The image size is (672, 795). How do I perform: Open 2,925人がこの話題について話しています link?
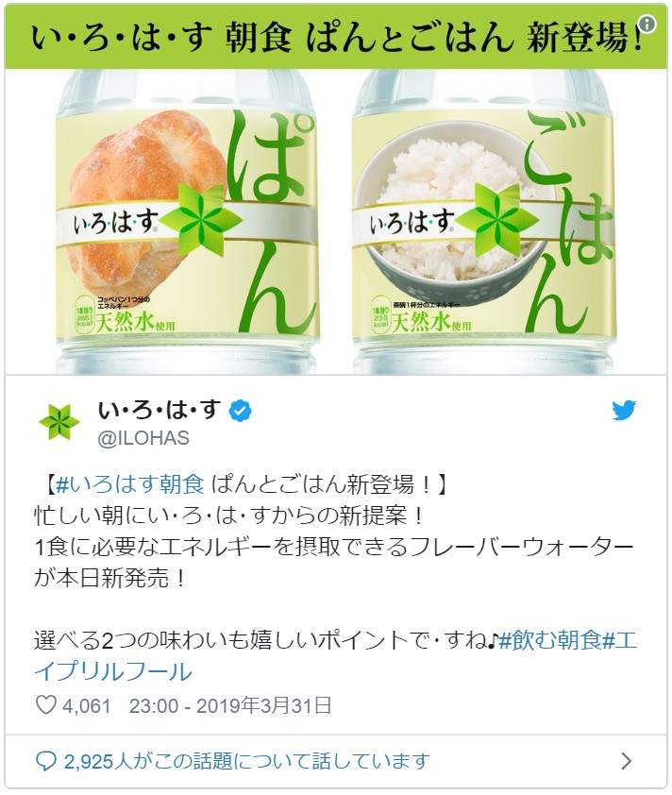[246, 762]
